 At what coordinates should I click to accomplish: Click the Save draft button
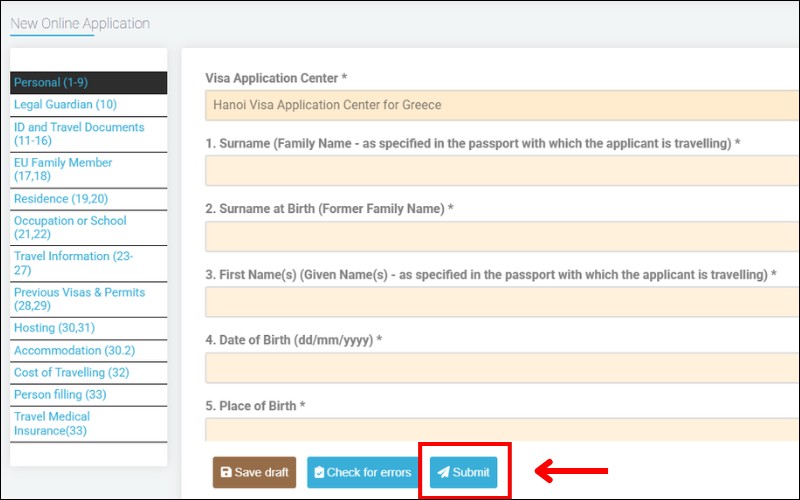pos(254,473)
